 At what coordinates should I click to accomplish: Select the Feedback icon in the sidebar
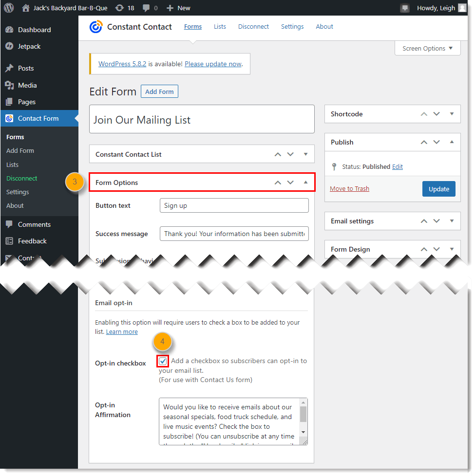tap(10, 241)
